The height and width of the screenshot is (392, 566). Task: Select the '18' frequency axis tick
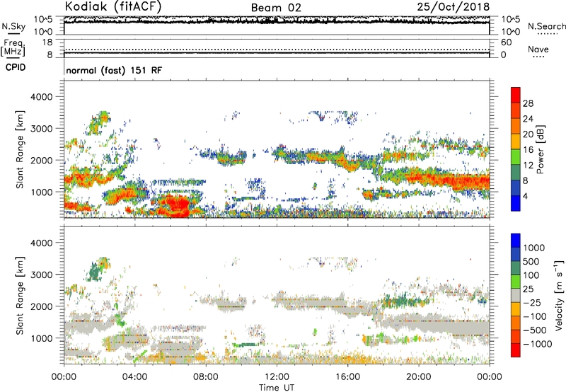tap(47, 42)
